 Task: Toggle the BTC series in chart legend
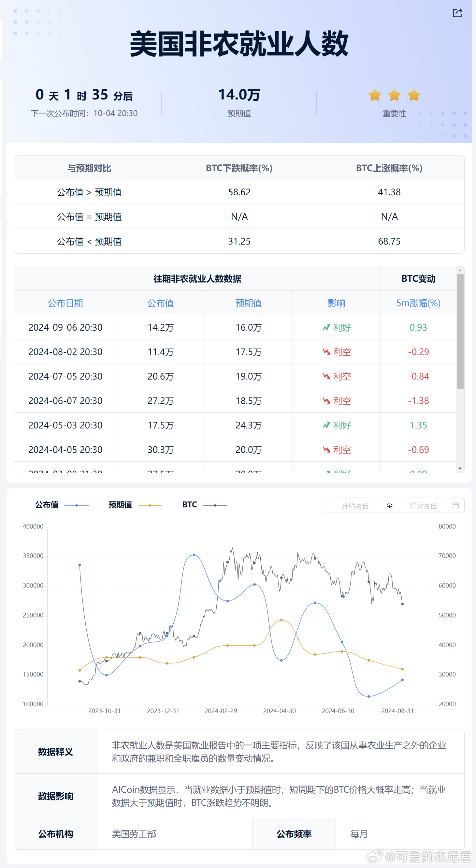click(204, 505)
